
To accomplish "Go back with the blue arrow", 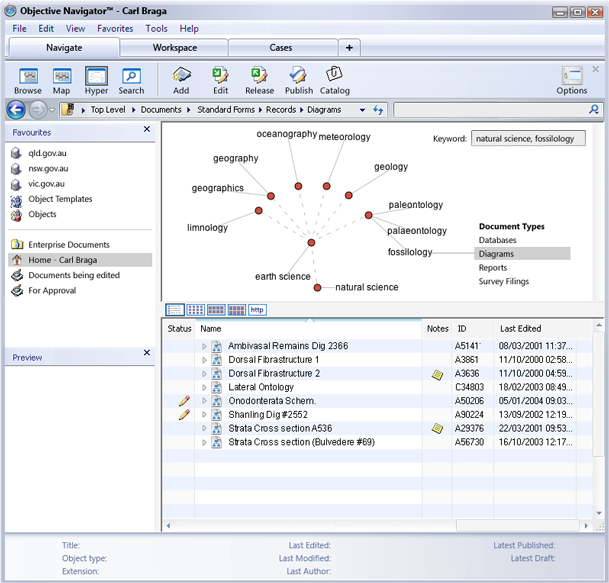I will (x=16, y=110).
